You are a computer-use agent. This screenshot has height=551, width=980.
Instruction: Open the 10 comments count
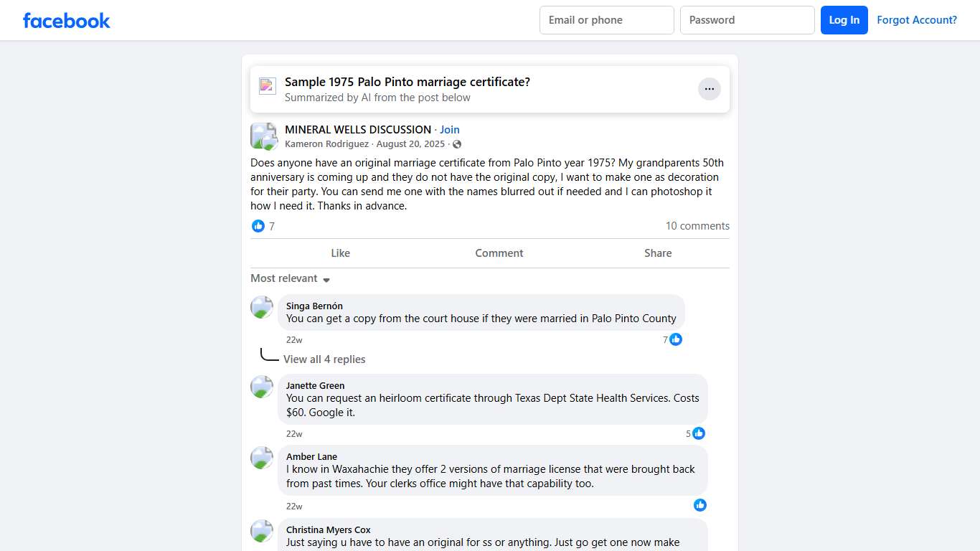[x=697, y=226]
